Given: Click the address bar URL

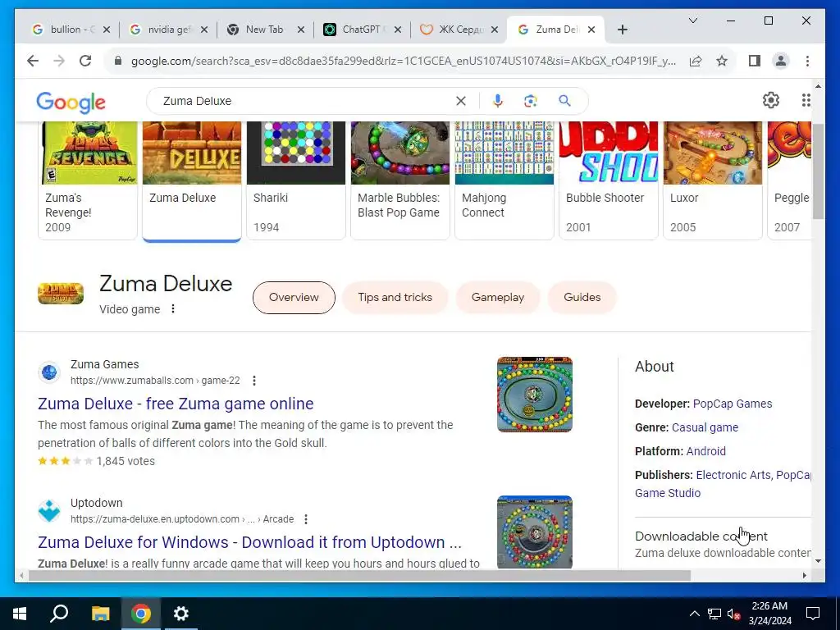Looking at the screenshot, I should [x=403, y=61].
